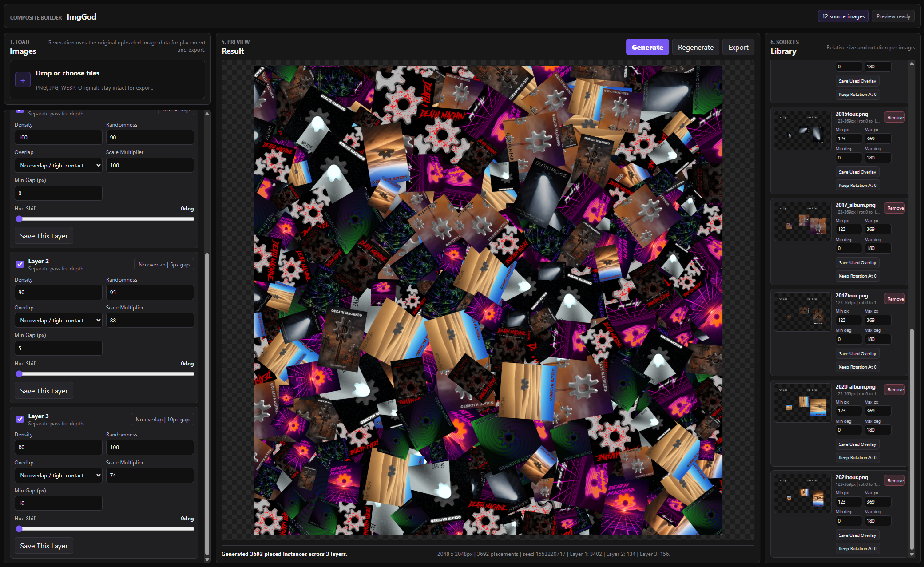Screen dimensions: 924x567
Task: Toggle the partially visible Layer 1 checkbox
Action: 20,111
